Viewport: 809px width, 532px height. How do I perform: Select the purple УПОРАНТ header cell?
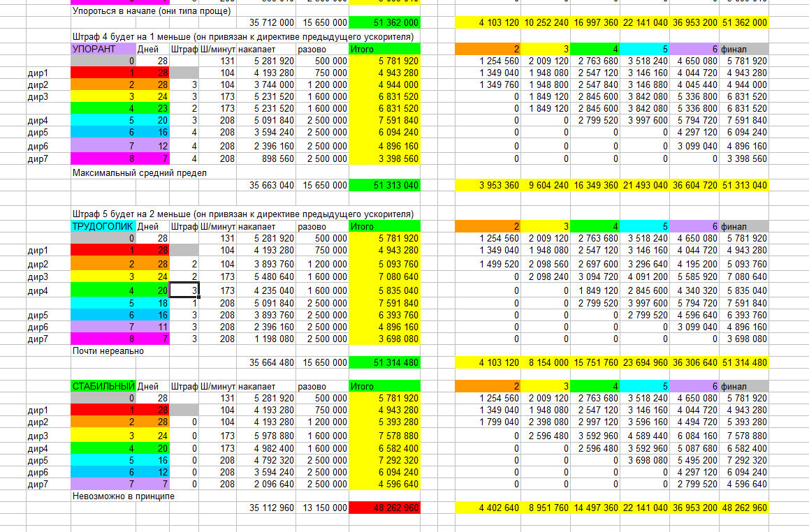pyautogui.click(x=103, y=50)
